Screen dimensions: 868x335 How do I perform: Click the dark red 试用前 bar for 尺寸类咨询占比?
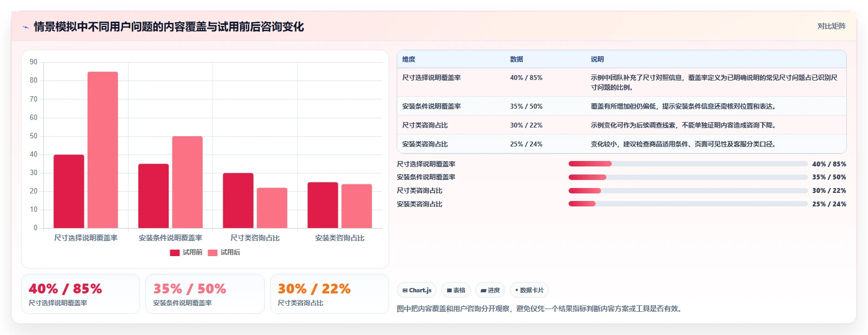[x=238, y=200]
